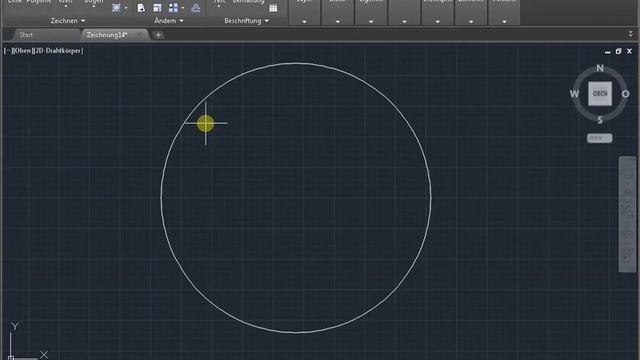The image size is (640, 360).
Task: Open the [-] viewport controls menu
Action: (8, 51)
